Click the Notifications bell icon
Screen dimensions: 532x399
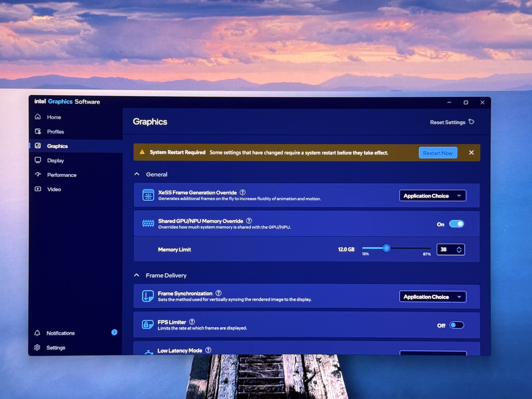point(37,333)
